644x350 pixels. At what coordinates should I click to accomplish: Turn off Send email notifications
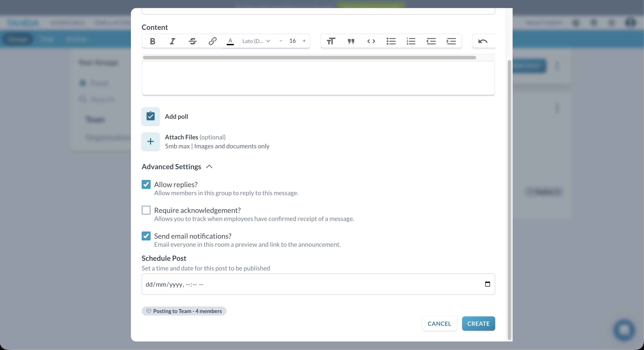pos(146,235)
